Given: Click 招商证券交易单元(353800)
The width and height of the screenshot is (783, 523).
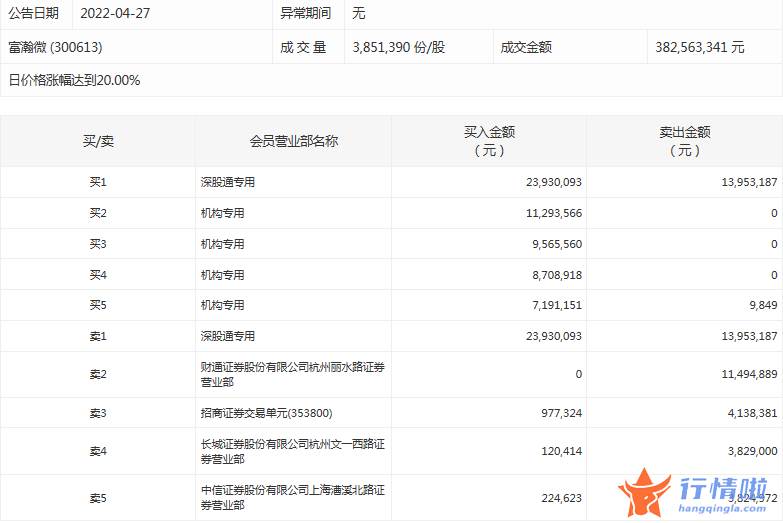Looking at the screenshot, I should click(x=266, y=413).
